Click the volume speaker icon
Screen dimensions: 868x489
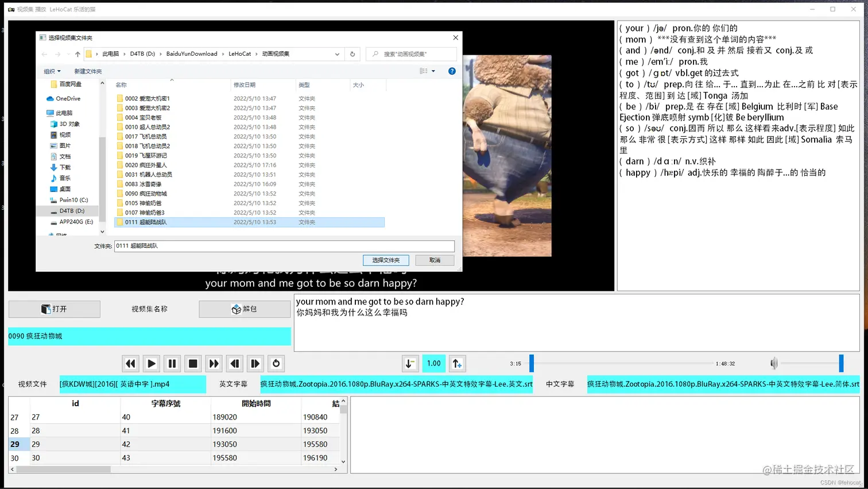tap(774, 363)
